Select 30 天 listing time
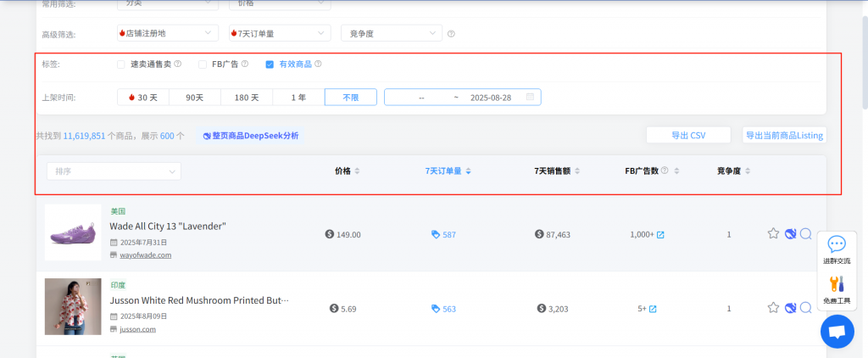This screenshot has width=868, height=358. [142, 97]
